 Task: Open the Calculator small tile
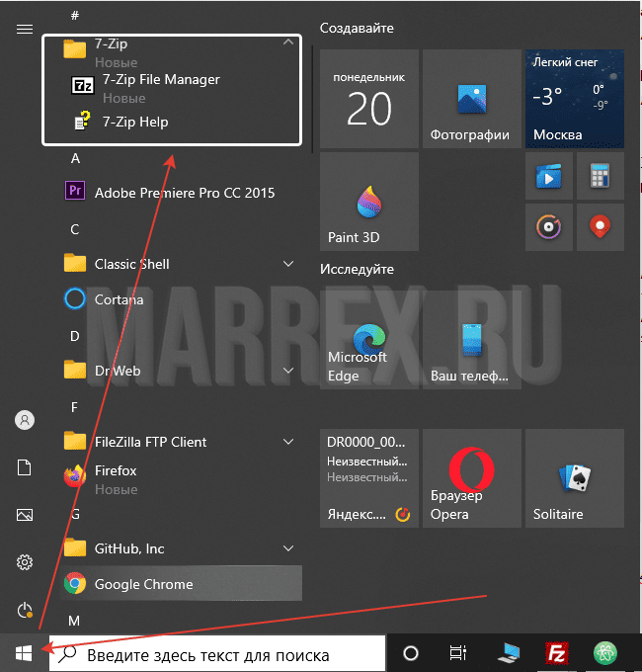click(x=601, y=176)
